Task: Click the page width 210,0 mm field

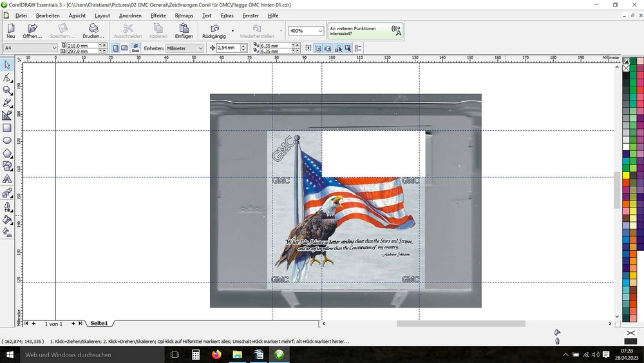Action: [83, 46]
